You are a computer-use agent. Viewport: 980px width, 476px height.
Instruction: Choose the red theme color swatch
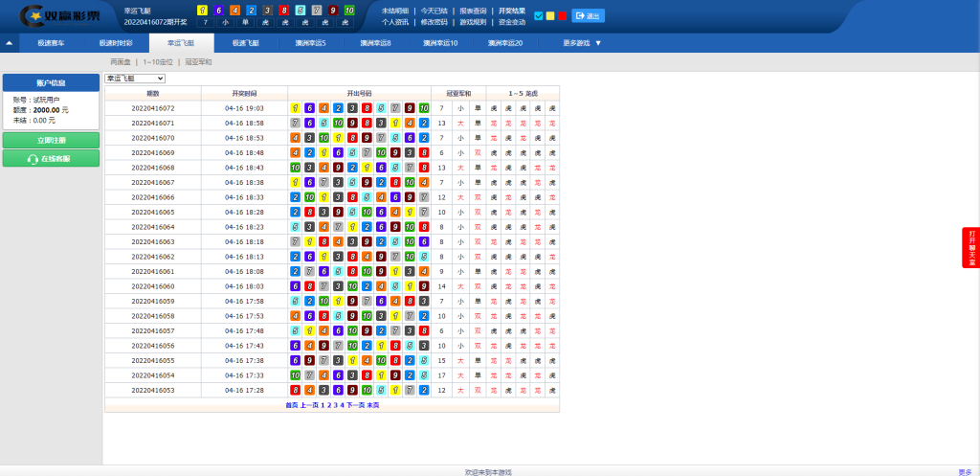tap(562, 16)
